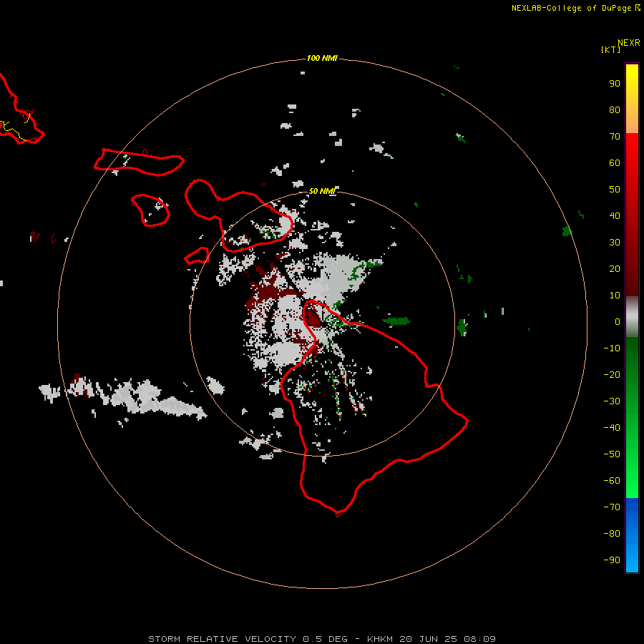Pick the blue band at scale bottom

632,535
